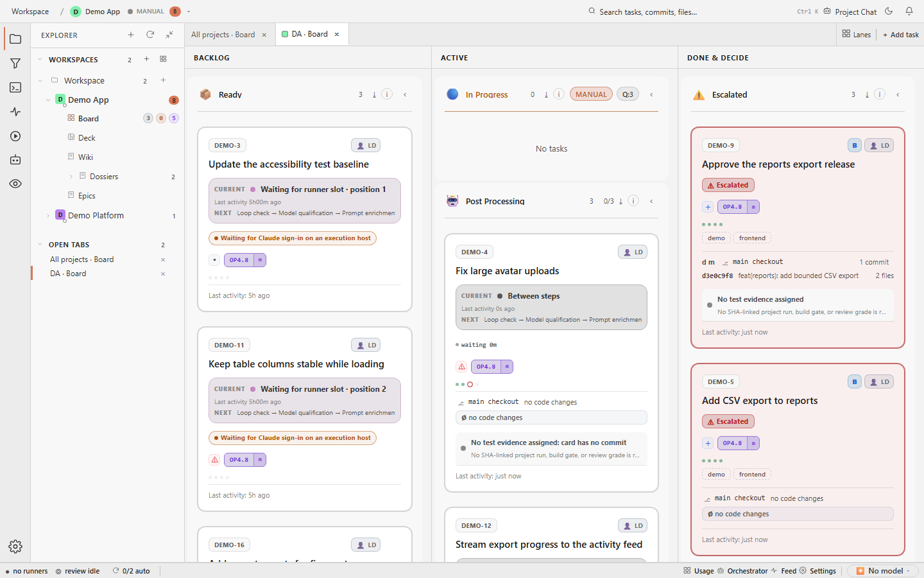
Task: Click the info icon in Escalated lane header
Action: pos(880,94)
